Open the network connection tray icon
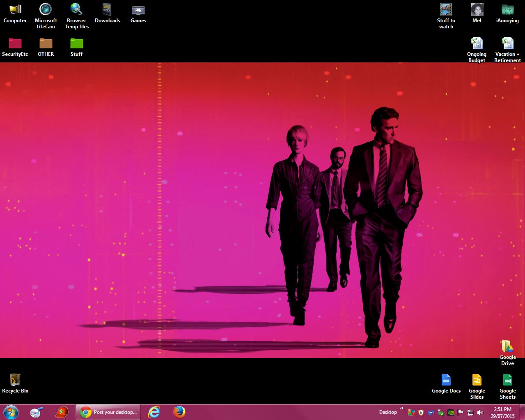 click(x=470, y=412)
